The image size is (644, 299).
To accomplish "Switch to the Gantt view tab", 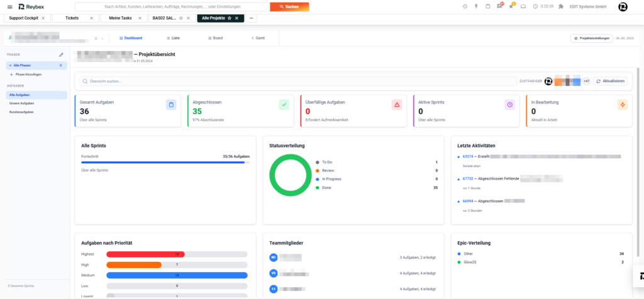I will [258, 38].
